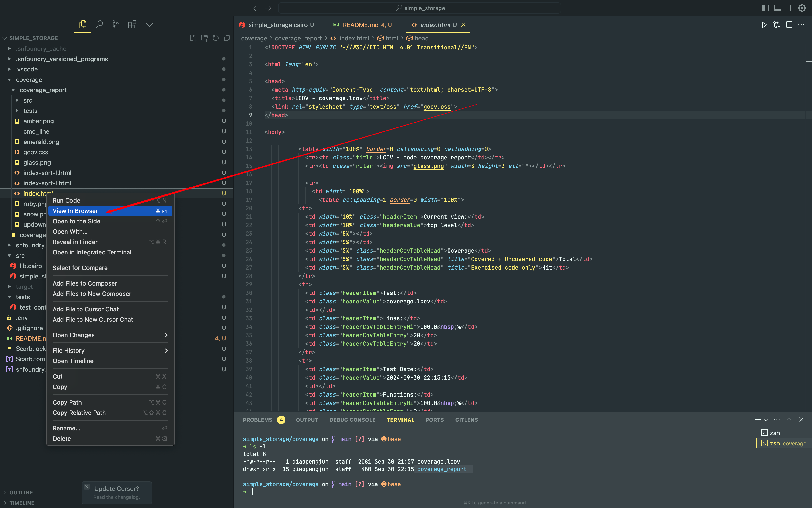Split the editor to the right
The width and height of the screenshot is (812, 508).
pos(789,25)
